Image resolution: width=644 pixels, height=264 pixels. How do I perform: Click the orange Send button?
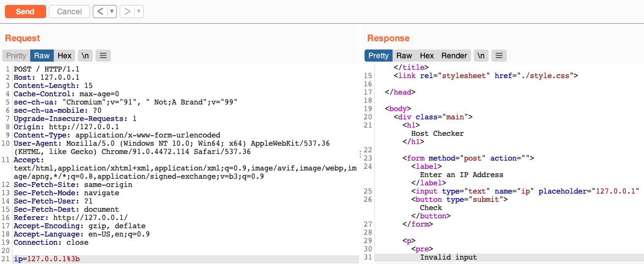25,12
